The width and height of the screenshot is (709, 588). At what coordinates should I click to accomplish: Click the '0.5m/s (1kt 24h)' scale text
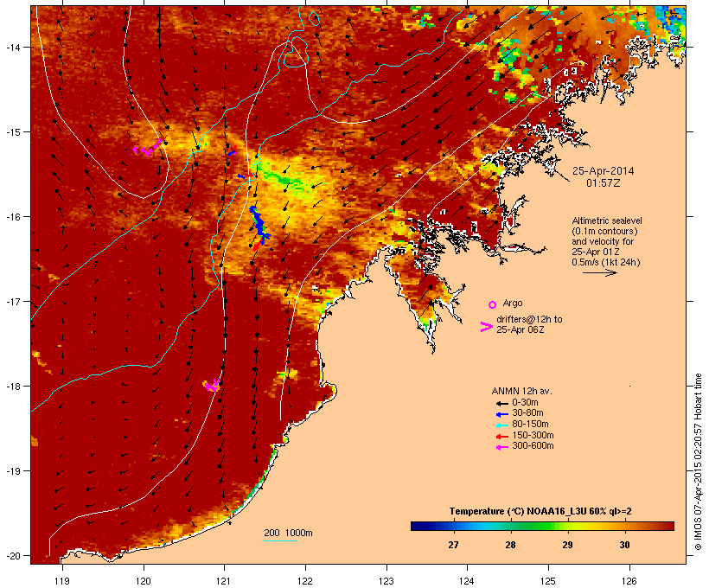[x=606, y=262]
